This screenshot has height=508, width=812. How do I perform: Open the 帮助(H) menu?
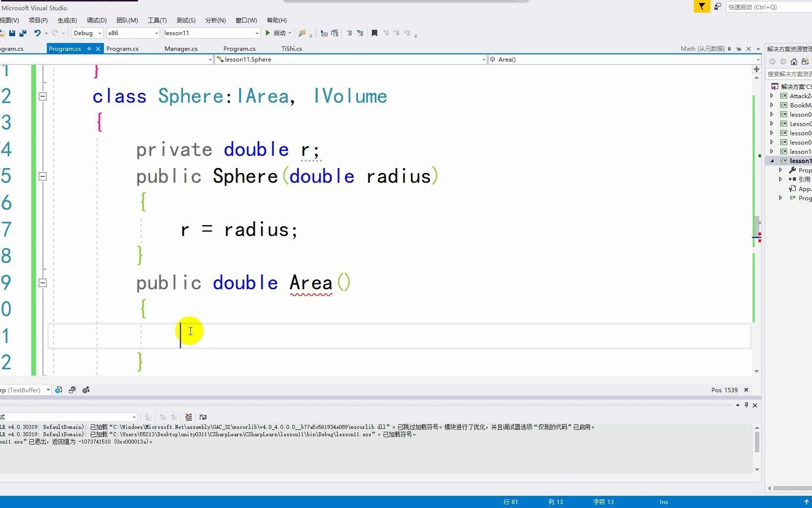(277, 20)
